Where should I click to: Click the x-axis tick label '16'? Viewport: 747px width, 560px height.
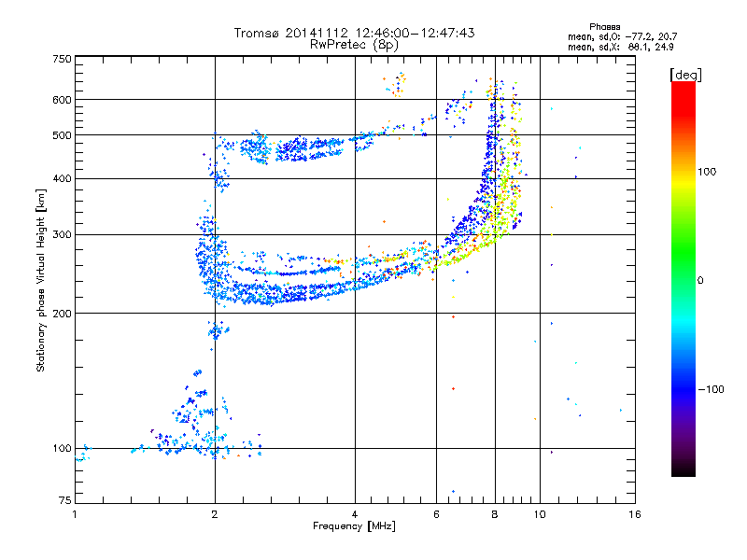(x=635, y=514)
